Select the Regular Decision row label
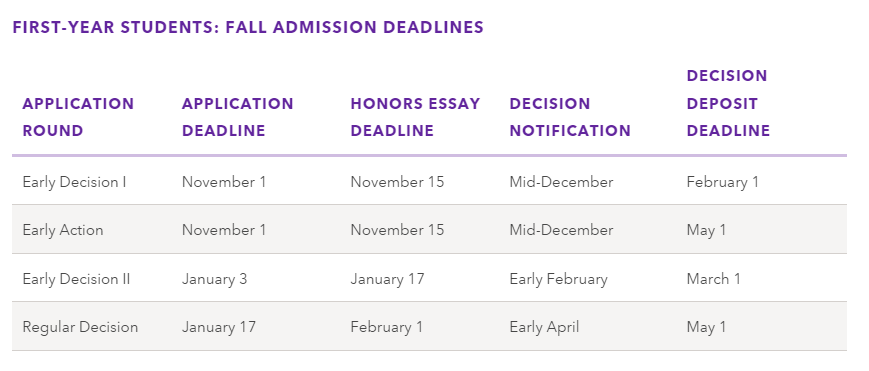Viewport: 869px width, 371px height. 80,327
